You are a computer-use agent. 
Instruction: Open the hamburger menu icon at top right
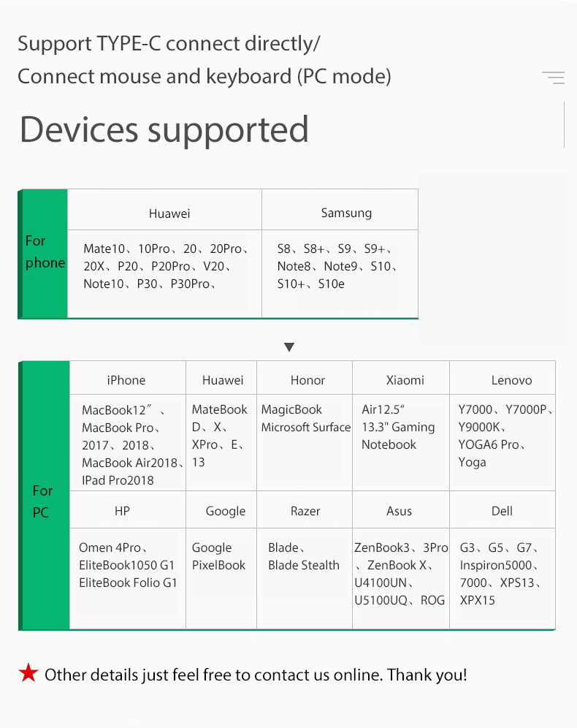coord(553,77)
